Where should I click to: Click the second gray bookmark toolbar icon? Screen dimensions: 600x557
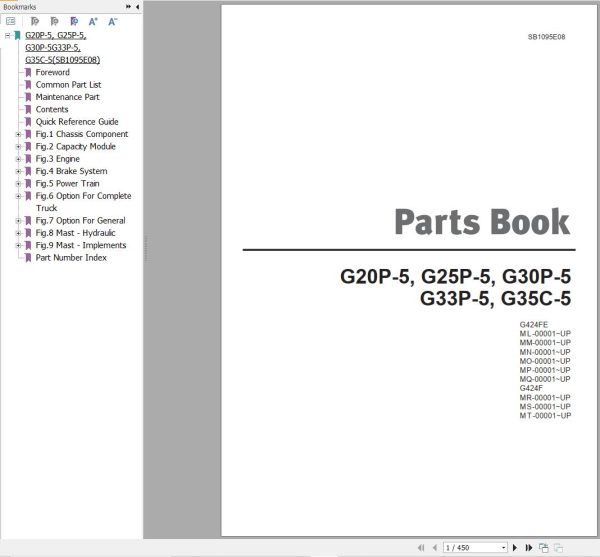tap(55, 21)
